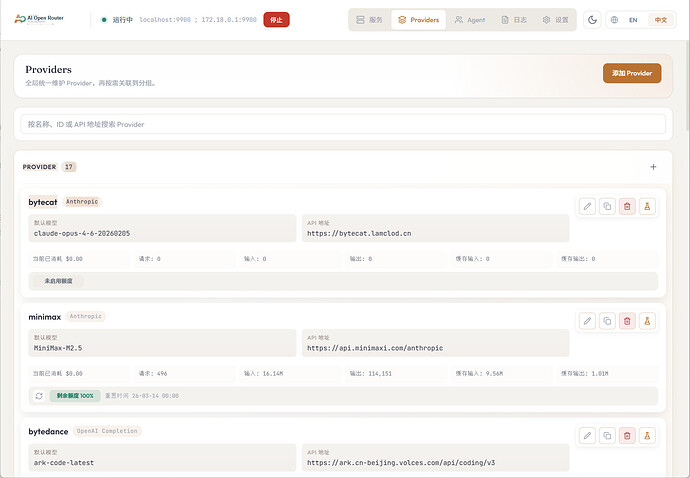
Task: Click the 剩余额度 100% badge
Action: click(x=75, y=396)
